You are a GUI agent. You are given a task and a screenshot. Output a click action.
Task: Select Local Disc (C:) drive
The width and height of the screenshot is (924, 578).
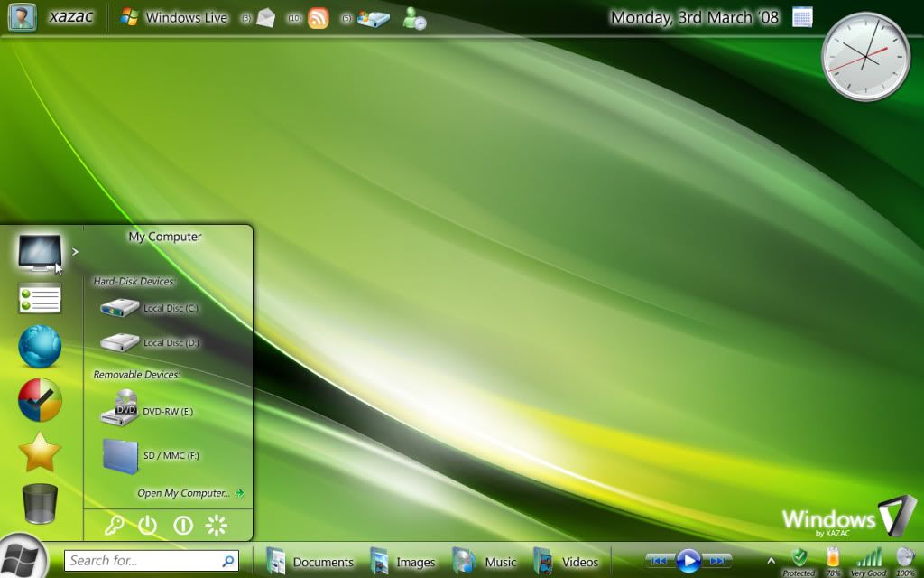point(149,308)
